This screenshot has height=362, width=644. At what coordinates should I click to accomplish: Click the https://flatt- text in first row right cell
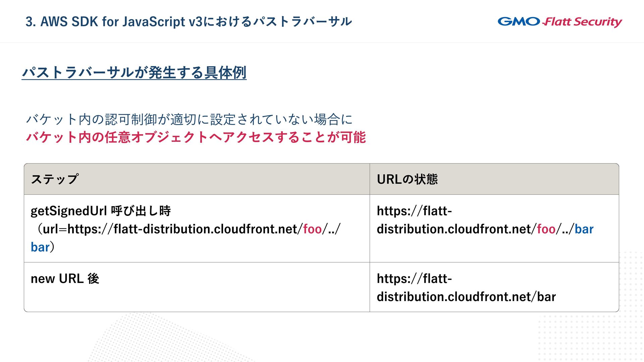tap(414, 211)
